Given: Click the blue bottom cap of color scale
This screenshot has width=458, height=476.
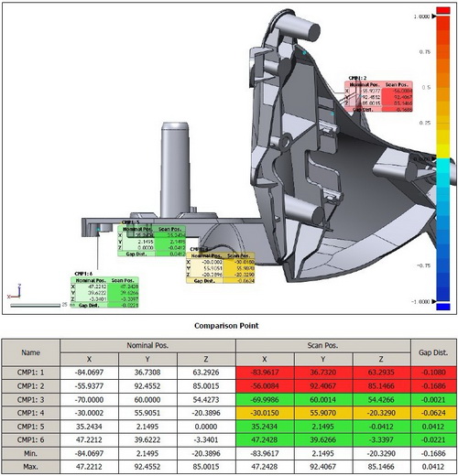Looking at the screenshot, I should point(443,307).
